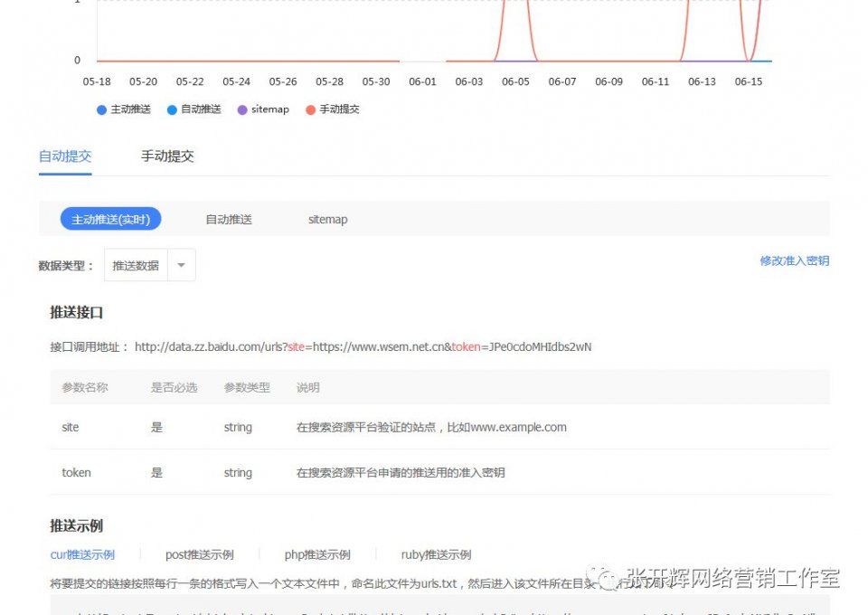868x615 pixels.
Task: Click the 06-15 date on chart axis
Action: tap(749, 82)
